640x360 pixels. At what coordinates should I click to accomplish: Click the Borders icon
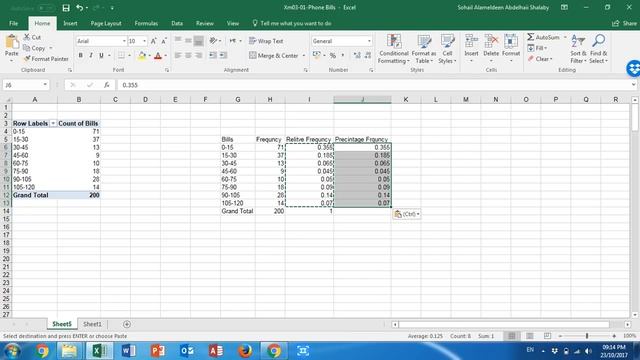[121, 55]
